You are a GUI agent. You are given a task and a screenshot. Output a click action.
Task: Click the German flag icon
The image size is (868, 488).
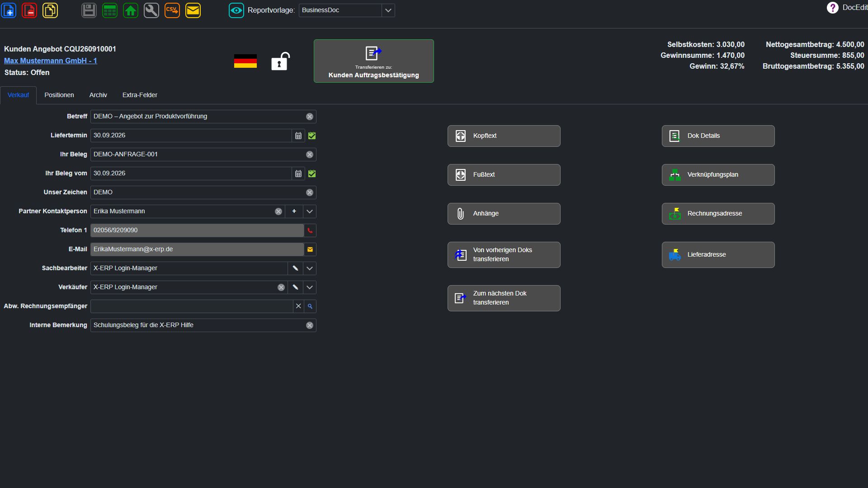pos(245,61)
